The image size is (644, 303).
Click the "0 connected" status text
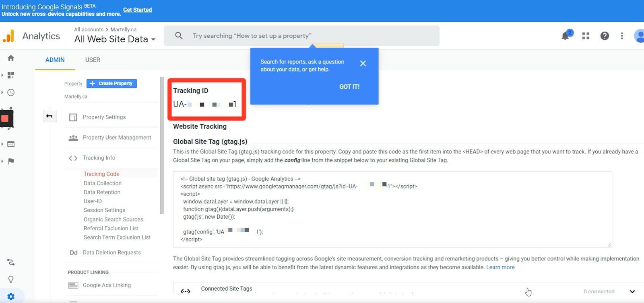coord(599,292)
